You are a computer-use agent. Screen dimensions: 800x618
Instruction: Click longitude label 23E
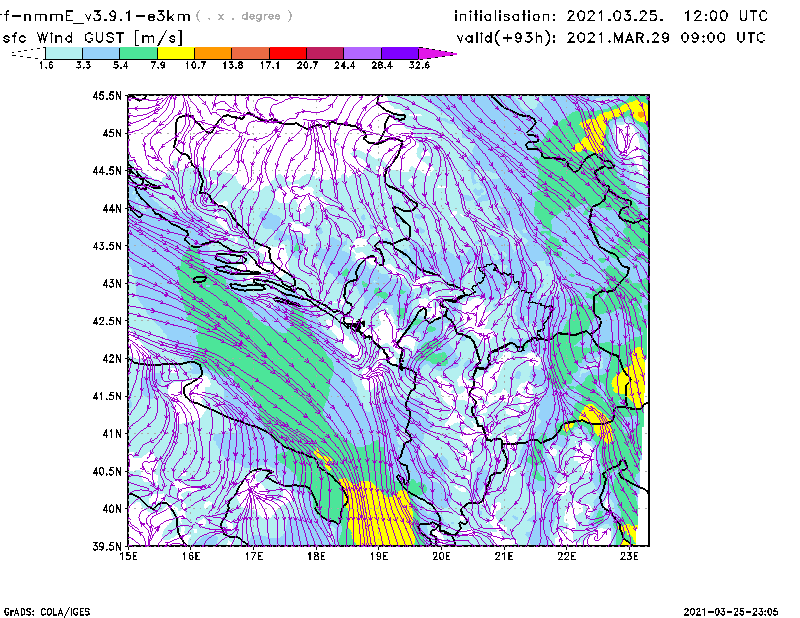point(629,556)
